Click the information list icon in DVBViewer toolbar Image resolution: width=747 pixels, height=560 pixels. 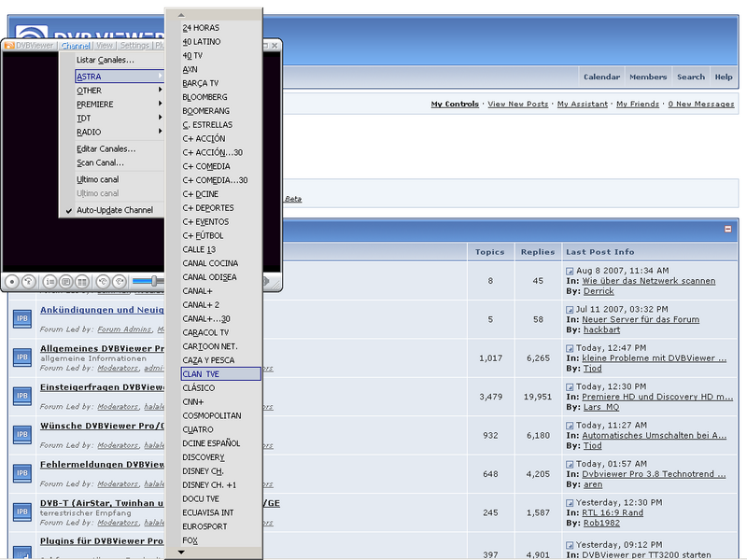50,282
